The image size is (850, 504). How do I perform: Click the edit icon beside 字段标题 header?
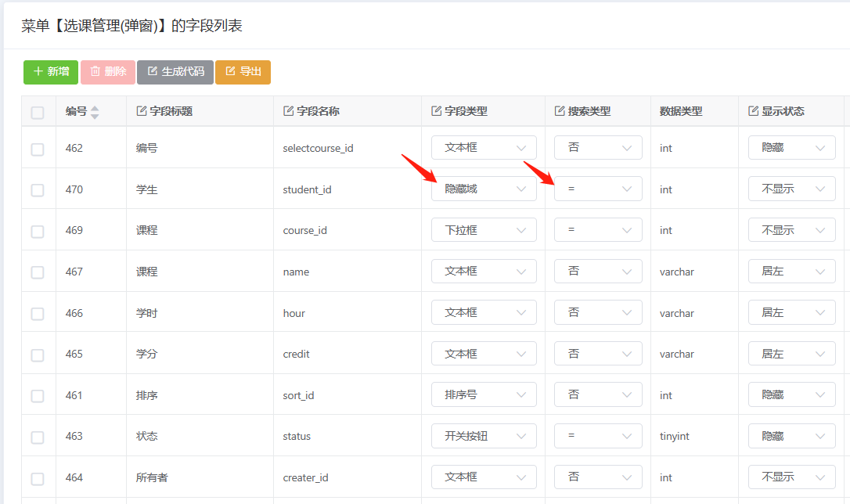[142, 111]
